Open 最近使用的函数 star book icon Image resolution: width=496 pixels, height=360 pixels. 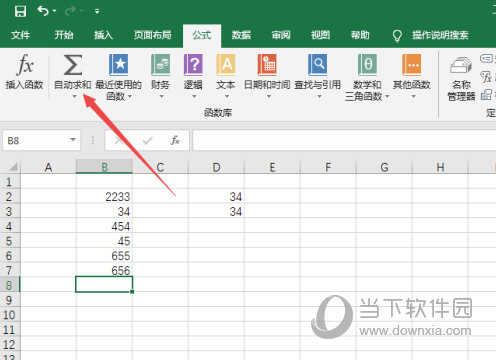click(119, 65)
